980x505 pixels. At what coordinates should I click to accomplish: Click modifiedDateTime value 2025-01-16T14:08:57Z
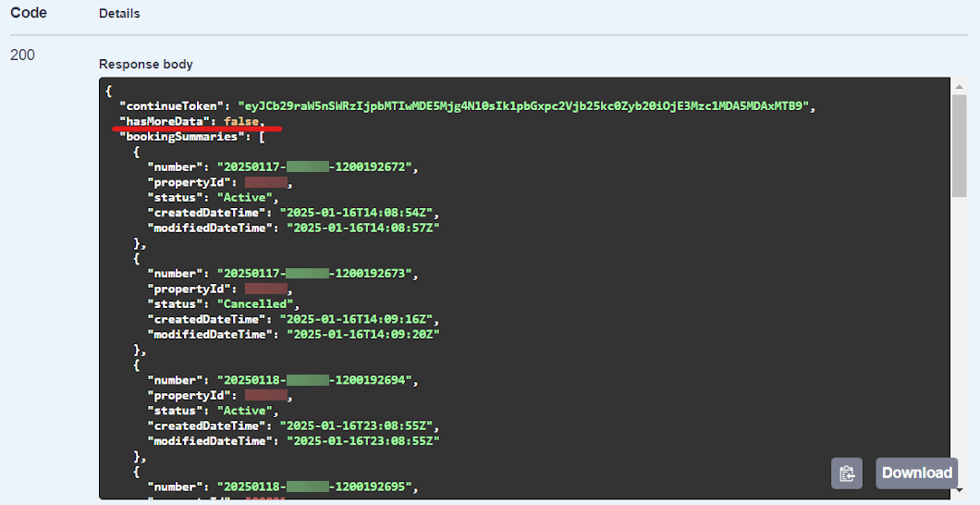[x=363, y=228]
